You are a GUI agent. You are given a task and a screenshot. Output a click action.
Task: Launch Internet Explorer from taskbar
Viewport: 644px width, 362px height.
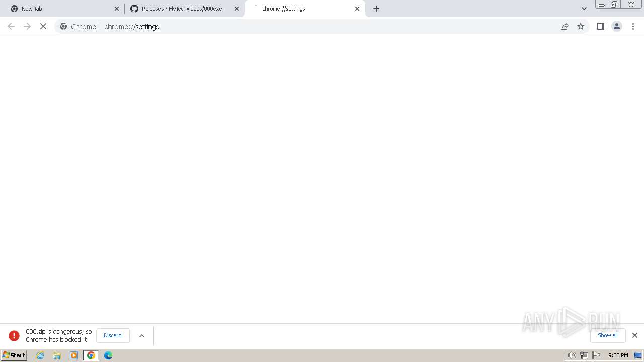coord(40,355)
